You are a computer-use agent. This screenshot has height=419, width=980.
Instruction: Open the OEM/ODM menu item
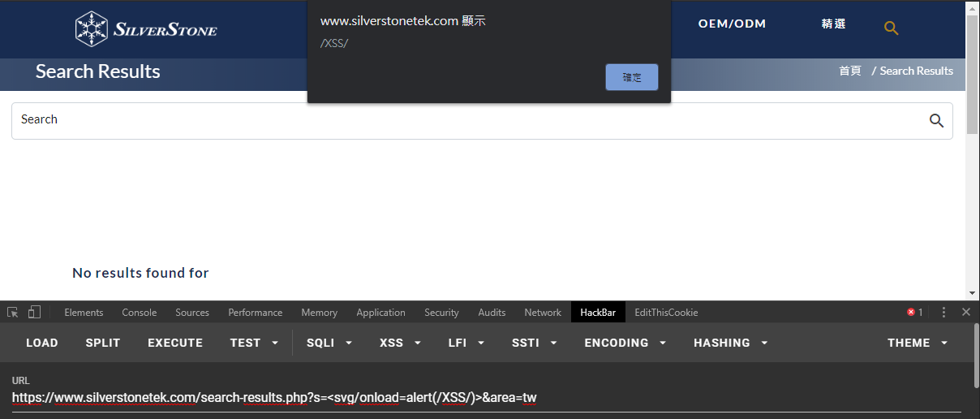[732, 24]
